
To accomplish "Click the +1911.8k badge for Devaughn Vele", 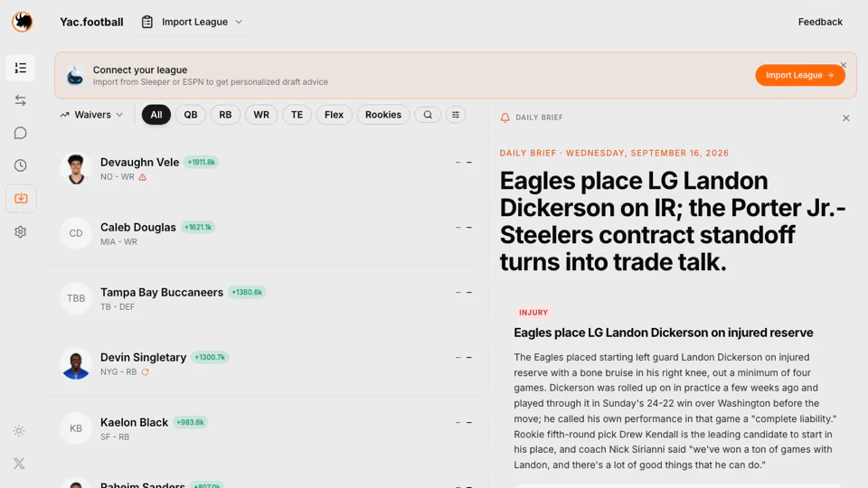I will (x=201, y=162).
